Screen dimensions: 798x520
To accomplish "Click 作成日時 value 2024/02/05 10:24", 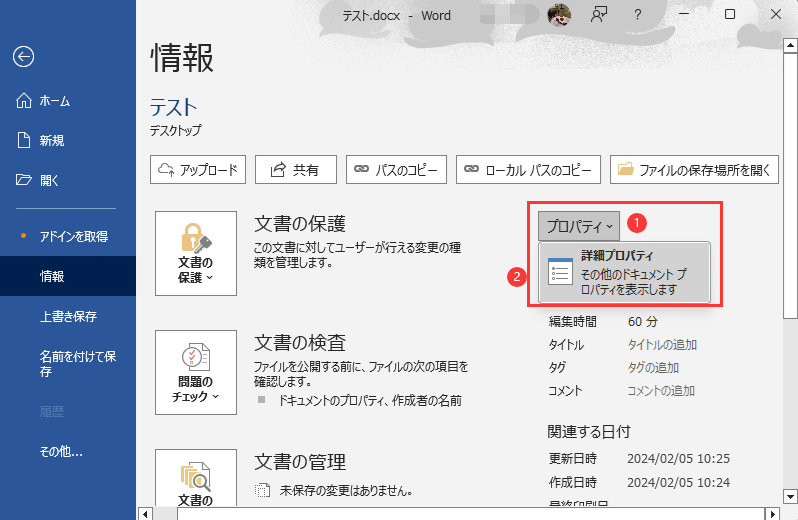I will 678,482.
